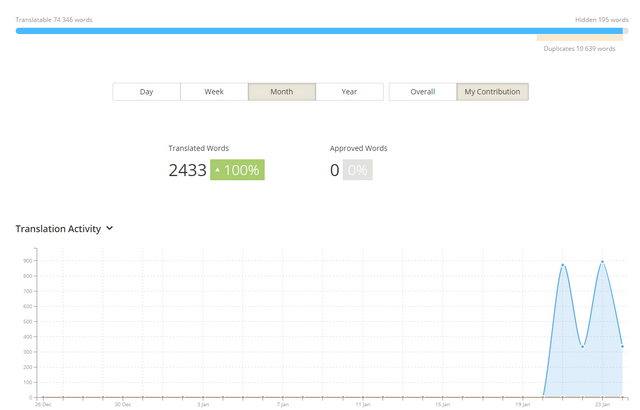This screenshot has height=410, width=640.
Task: Click the Translated Words label
Action: 199,148
